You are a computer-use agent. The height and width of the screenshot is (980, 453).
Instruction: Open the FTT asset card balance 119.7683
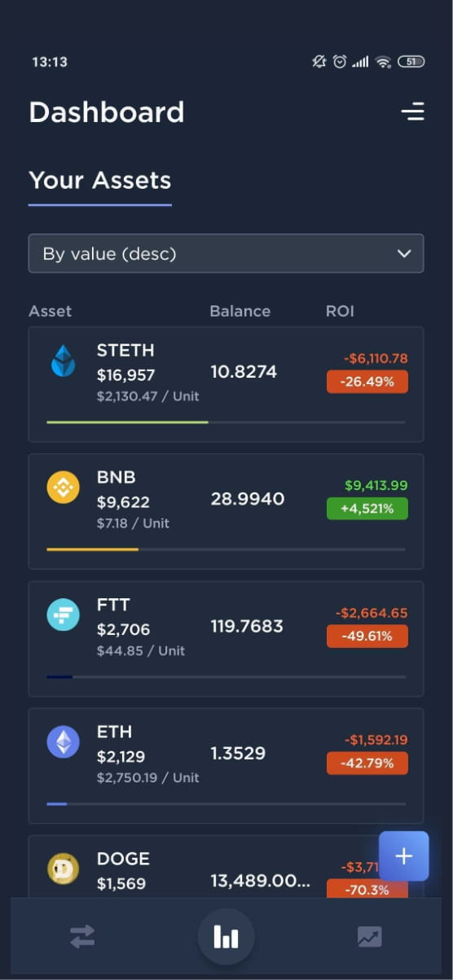(247, 626)
